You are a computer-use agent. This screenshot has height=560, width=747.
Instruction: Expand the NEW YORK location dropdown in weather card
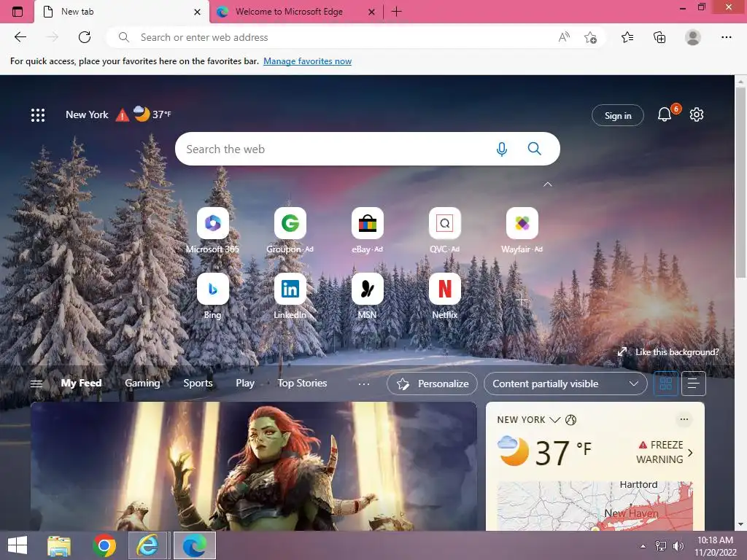554,420
